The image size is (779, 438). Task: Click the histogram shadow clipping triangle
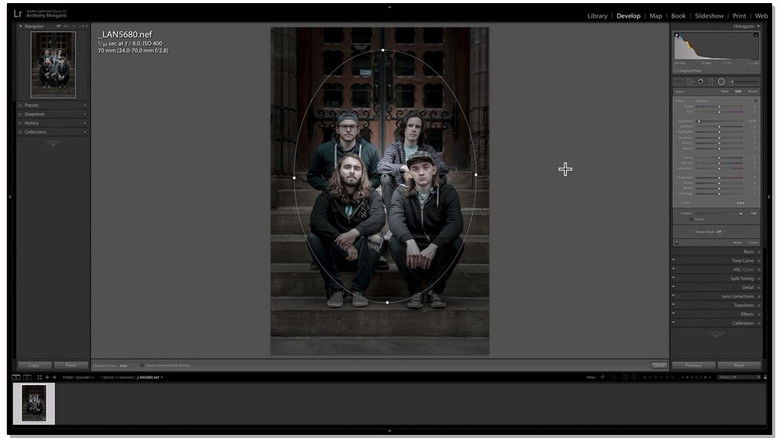click(676, 34)
